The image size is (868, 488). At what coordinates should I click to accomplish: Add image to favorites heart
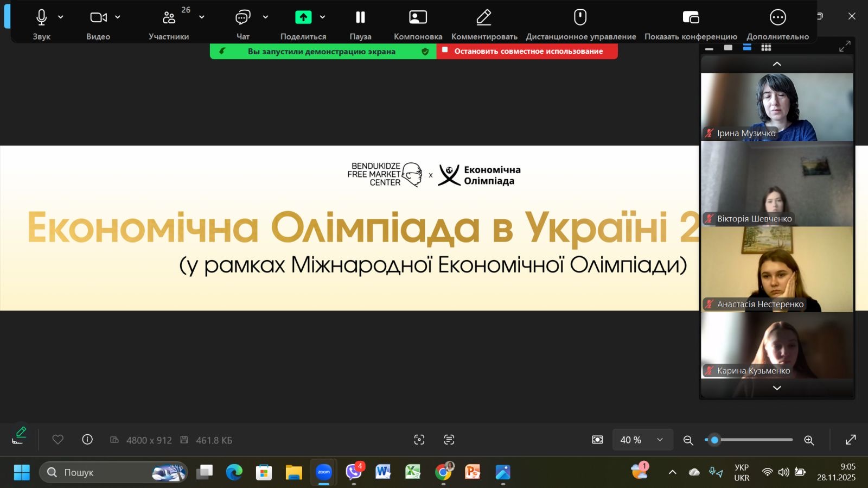(58, 440)
